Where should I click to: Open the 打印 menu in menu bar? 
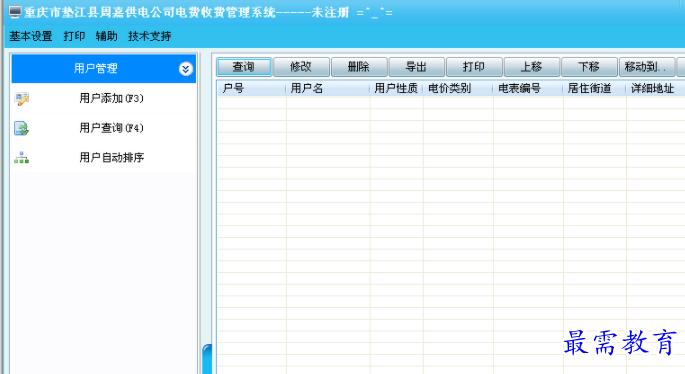click(74, 36)
